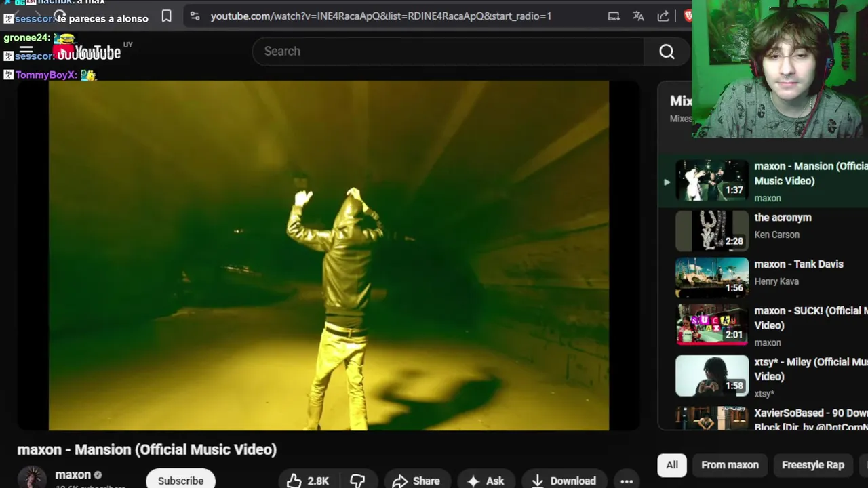The width and height of the screenshot is (868, 488).
Task: Click the 'xtsy*' channel name text
Action: point(764,394)
